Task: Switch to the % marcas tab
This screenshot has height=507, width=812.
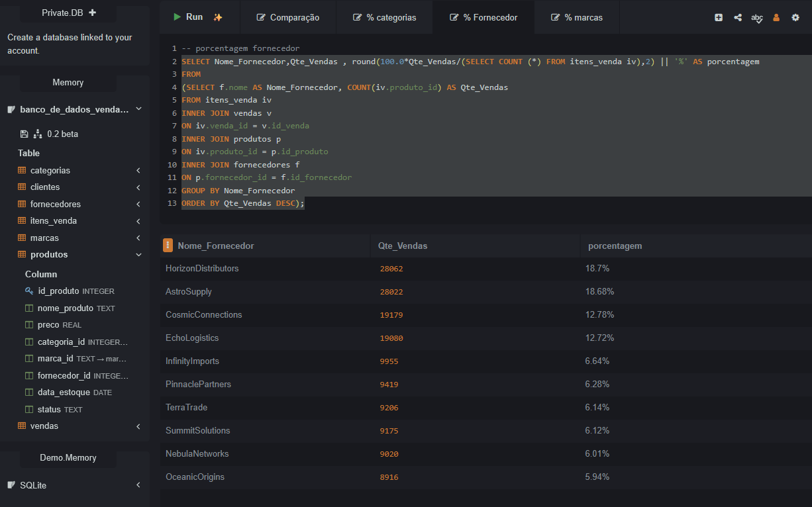Action: coord(577,17)
